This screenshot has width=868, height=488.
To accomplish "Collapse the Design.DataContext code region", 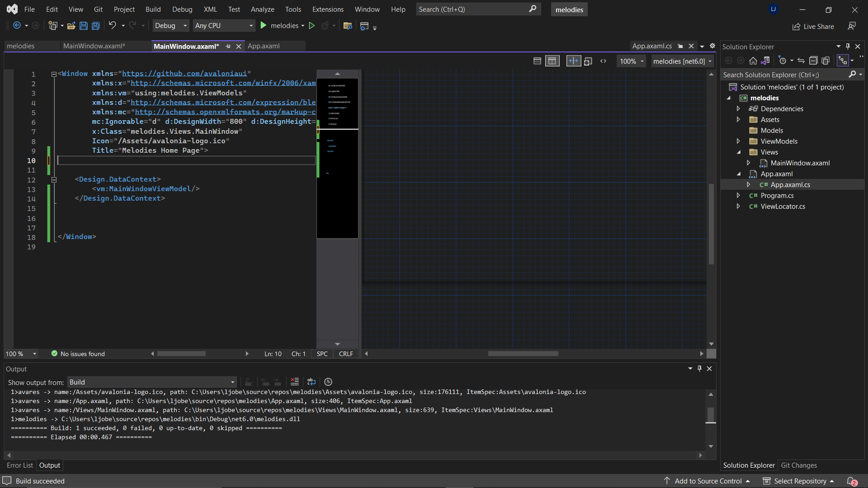I will [54, 179].
